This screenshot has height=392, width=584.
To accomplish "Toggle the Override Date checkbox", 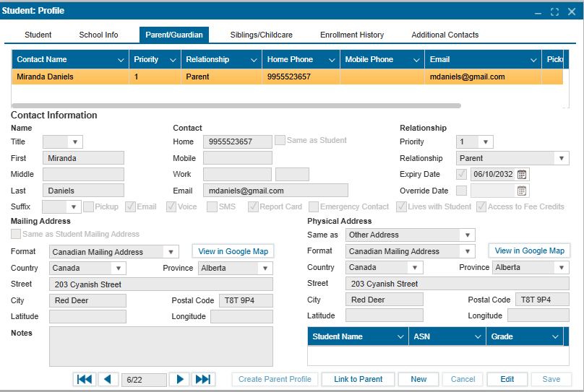I will pos(461,191).
